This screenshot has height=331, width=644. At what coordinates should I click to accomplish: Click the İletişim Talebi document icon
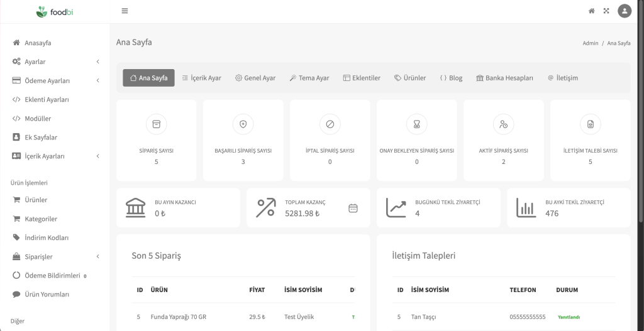pyautogui.click(x=590, y=124)
